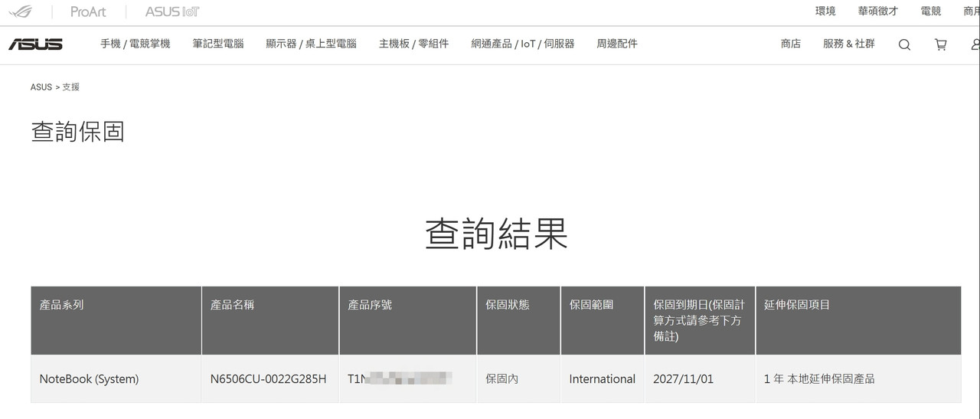Image resolution: width=980 pixels, height=419 pixels.
Task: Click the 產品系列 column header
Action: click(116, 320)
